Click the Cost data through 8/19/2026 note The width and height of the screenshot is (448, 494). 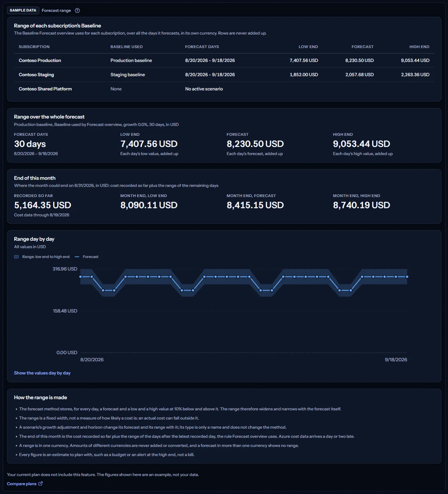click(42, 215)
